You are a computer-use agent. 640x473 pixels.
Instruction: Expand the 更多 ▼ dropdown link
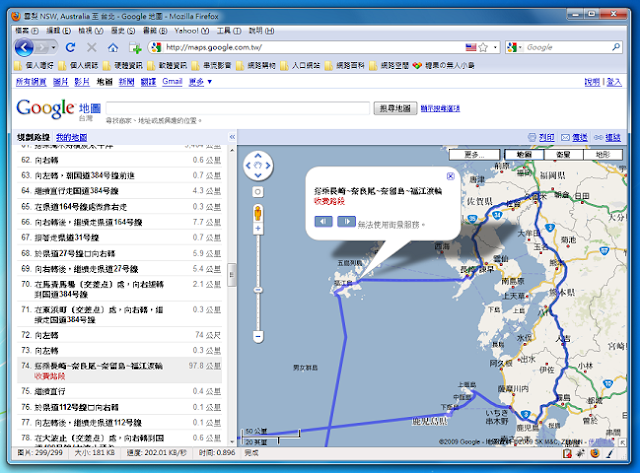coord(200,82)
